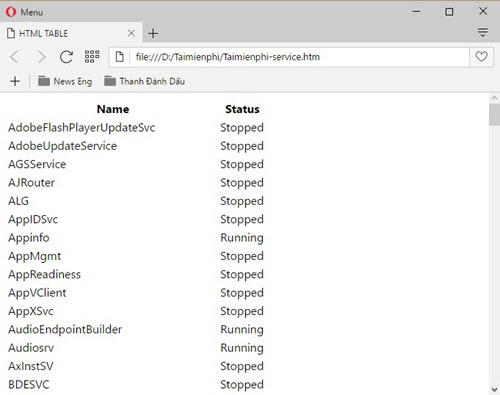Select AGSService row name
The width and height of the screenshot is (500, 395).
click(x=37, y=164)
